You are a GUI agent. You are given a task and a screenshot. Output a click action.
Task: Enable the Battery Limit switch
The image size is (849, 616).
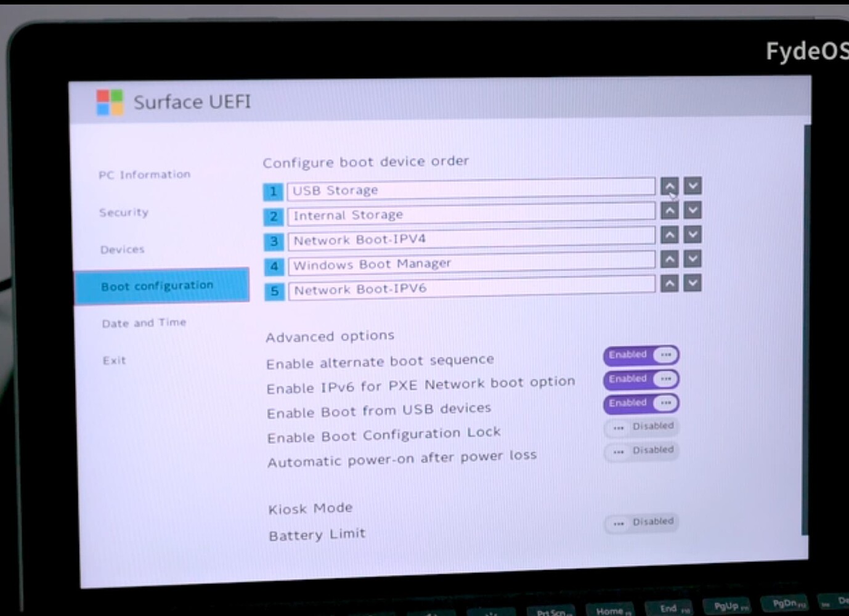641,523
